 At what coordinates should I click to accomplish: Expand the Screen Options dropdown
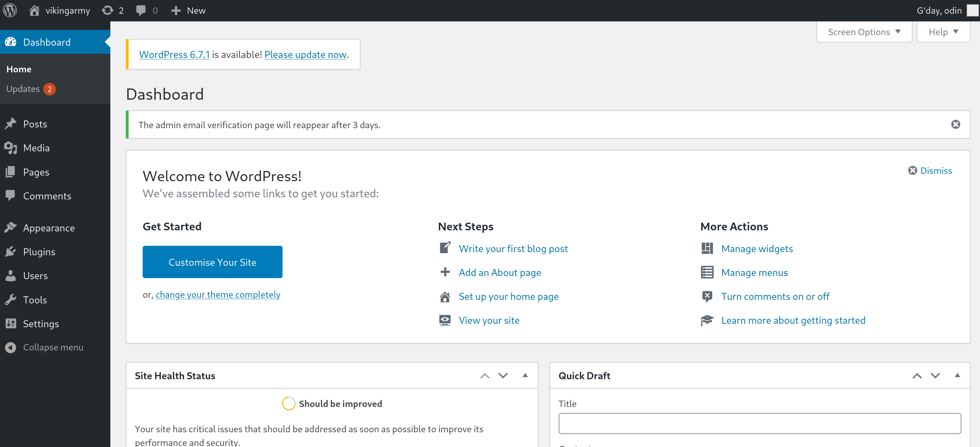coord(864,32)
